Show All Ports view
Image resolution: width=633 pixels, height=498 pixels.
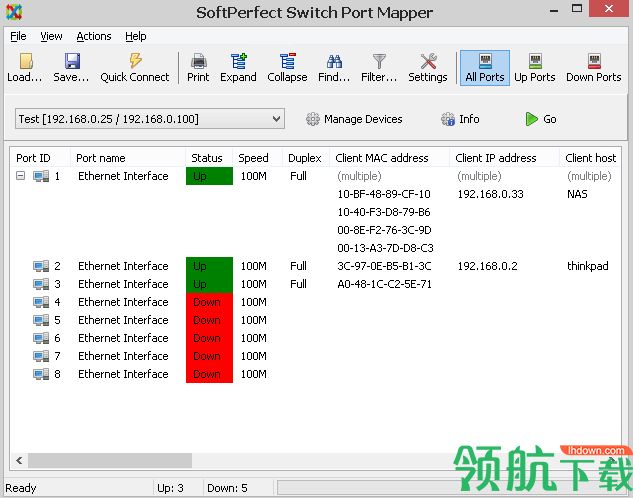click(485, 67)
